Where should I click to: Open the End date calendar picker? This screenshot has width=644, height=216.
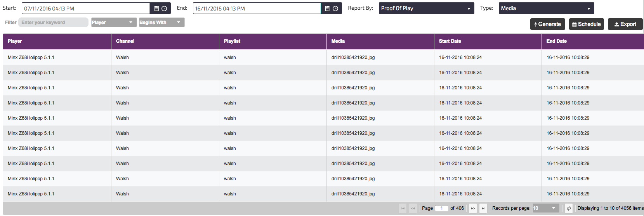(328, 9)
